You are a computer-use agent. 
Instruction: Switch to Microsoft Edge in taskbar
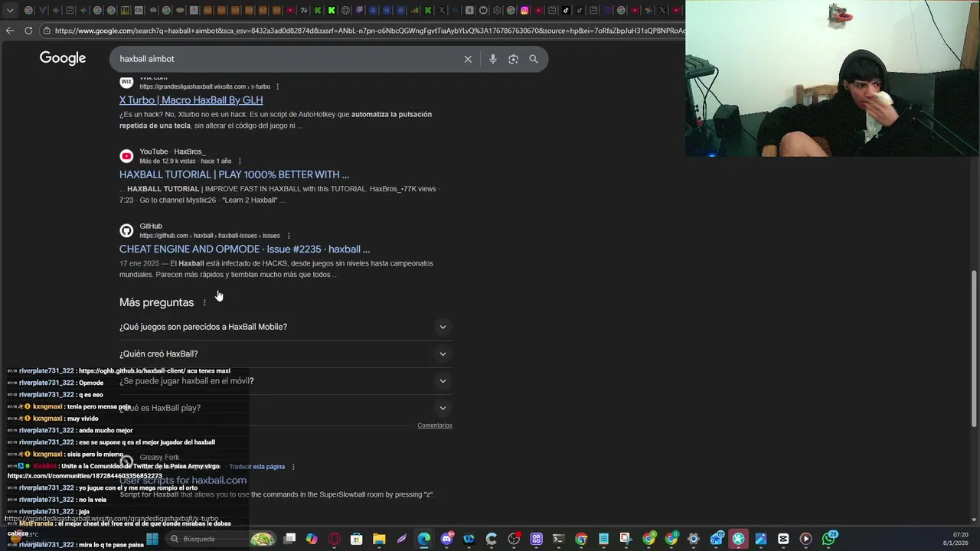424,539
